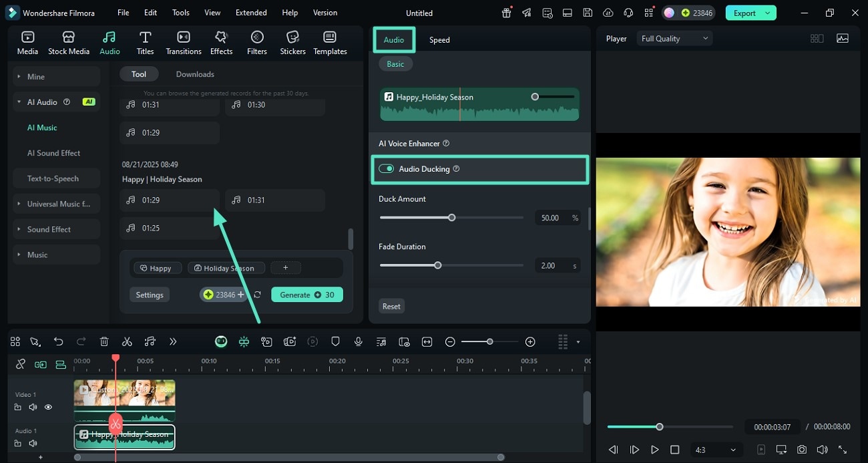Toggle the Audio Ducking switch
This screenshot has width=868, height=463.
(387, 169)
